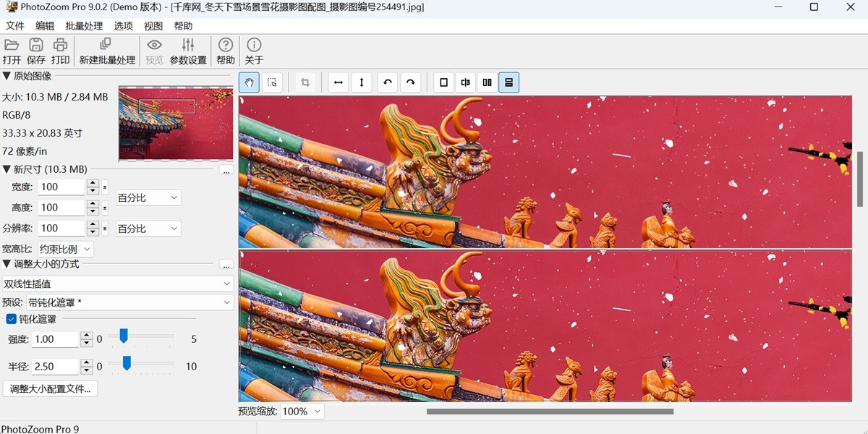The height and width of the screenshot is (434, 868).
Task: Flip the image horizontally
Action: click(338, 82)
